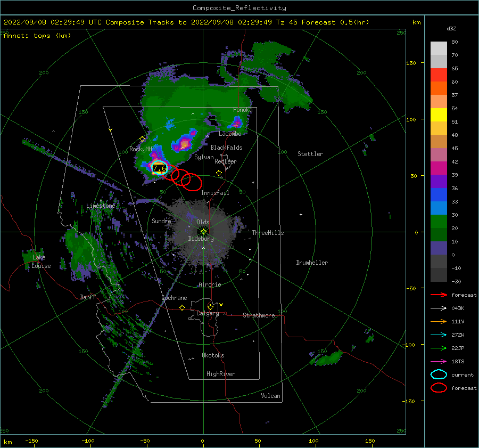The image size is (479, 448).
Task: Click the Sundre town label
Action: point(161,221)
